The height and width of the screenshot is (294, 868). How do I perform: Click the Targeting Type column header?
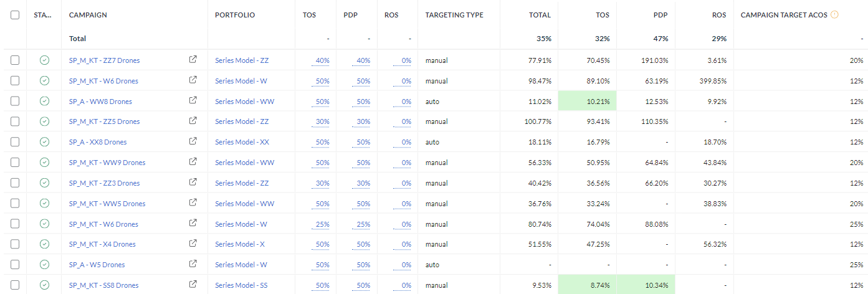[x=454, y=15]
